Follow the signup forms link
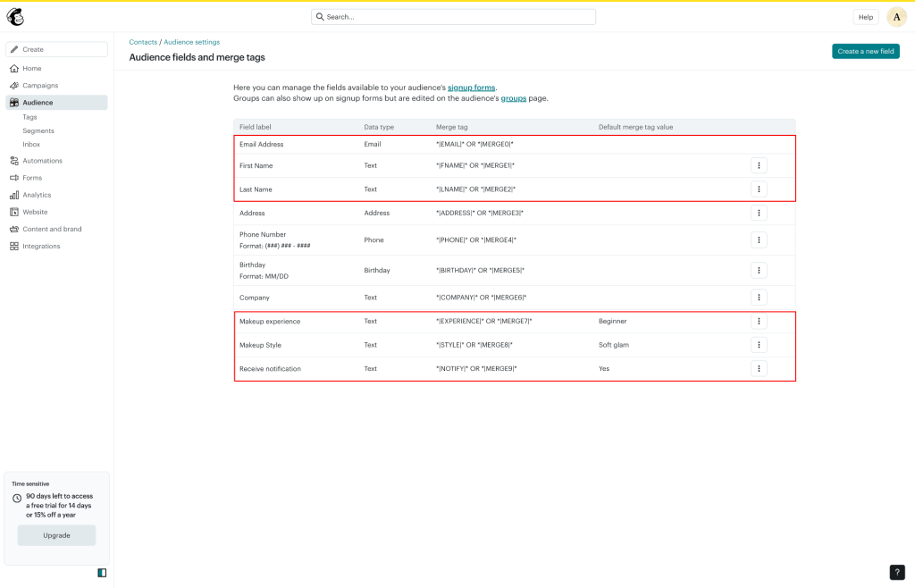The height and width of the screenshot is (588, 915). tap(471, 88)
